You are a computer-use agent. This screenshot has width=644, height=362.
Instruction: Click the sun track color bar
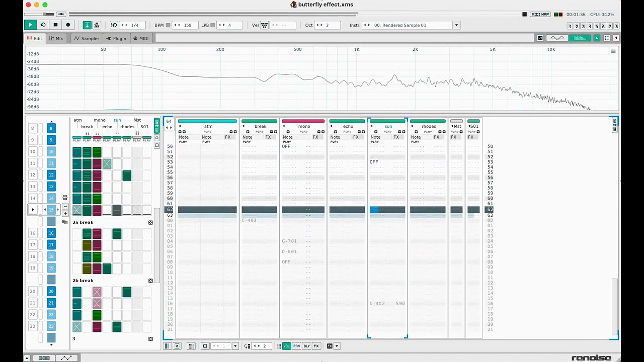[387, 121]
